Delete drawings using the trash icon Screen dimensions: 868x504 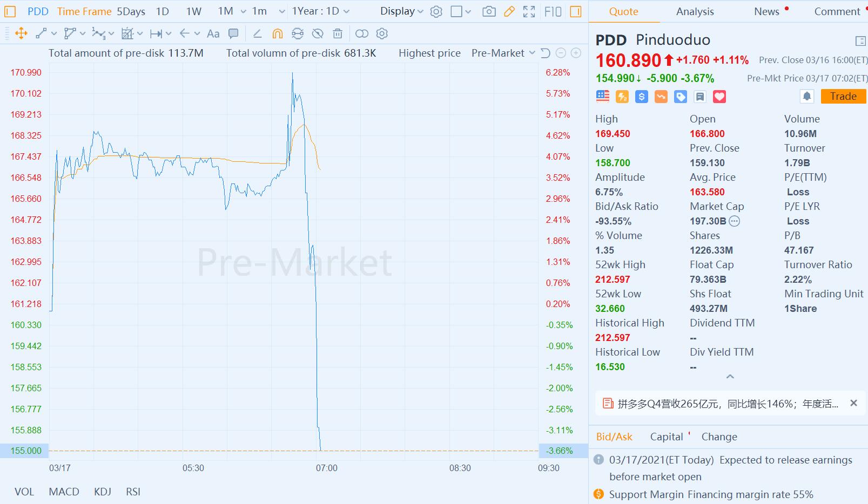(x=337, y=33)
